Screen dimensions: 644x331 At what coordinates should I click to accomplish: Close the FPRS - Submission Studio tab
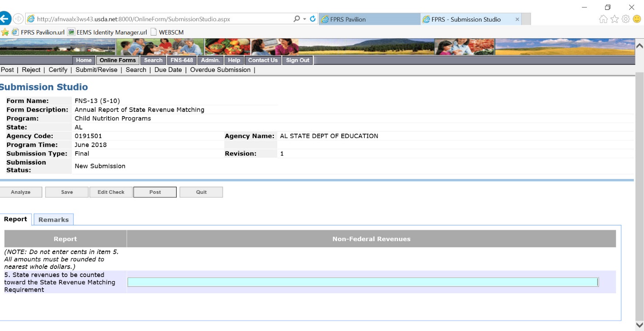(x=517, y=19)
